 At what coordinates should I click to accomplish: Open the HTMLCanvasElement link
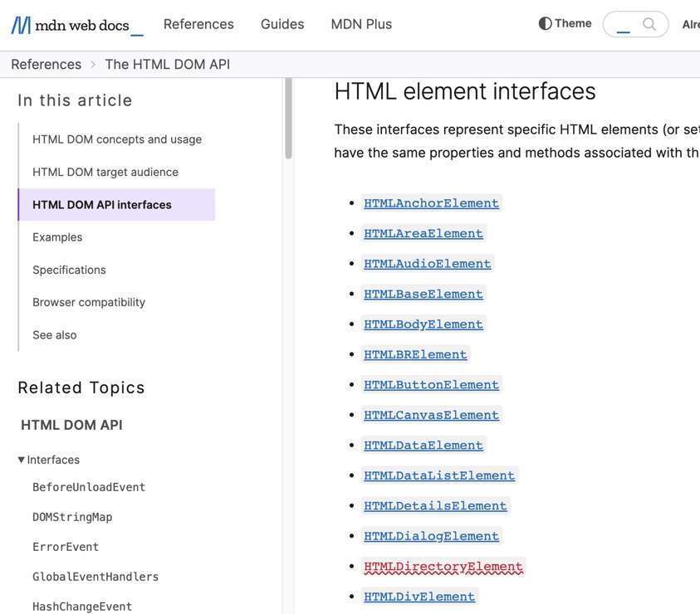[431, 415]
